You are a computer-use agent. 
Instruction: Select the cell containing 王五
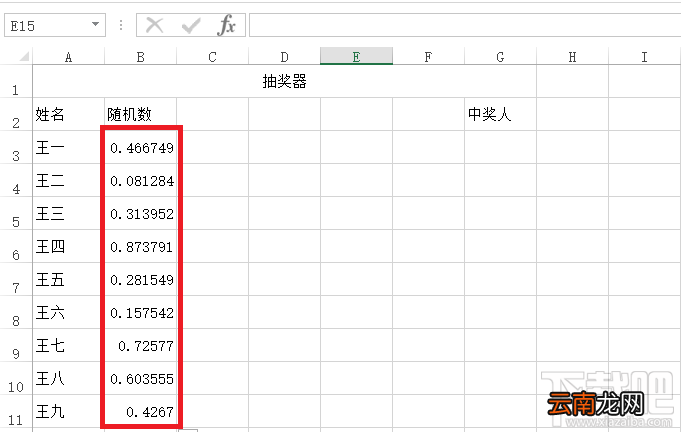[x=69, y=279]
